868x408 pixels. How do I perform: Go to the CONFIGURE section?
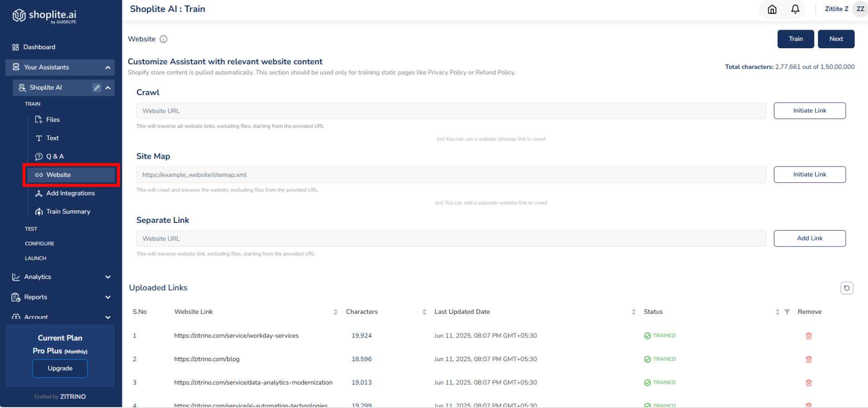coord(40,244)
